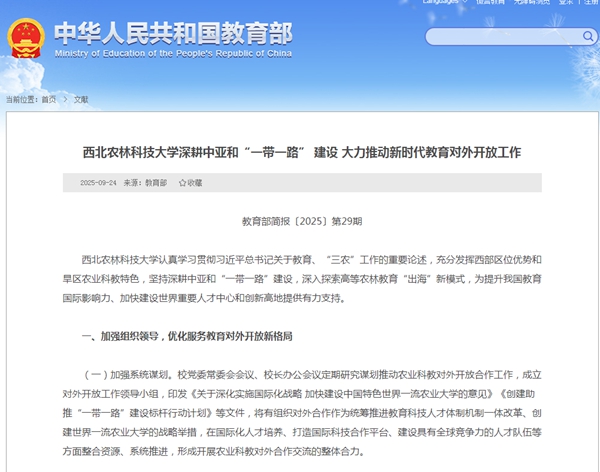Click the publish date 2025-09-24
The height and width of the screenshot is (472, 600).
(x=98, y=183)
